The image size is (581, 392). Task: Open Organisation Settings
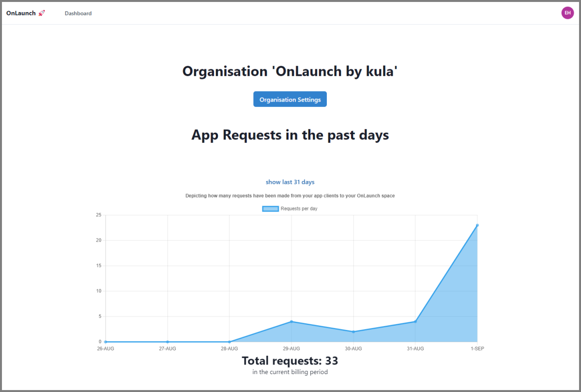point(290,99)
